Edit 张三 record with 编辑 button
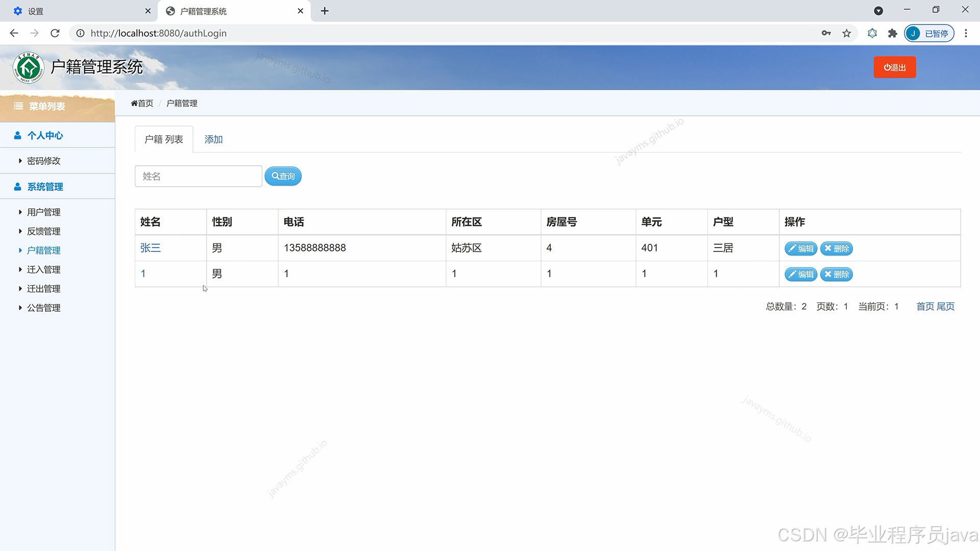 801,248
